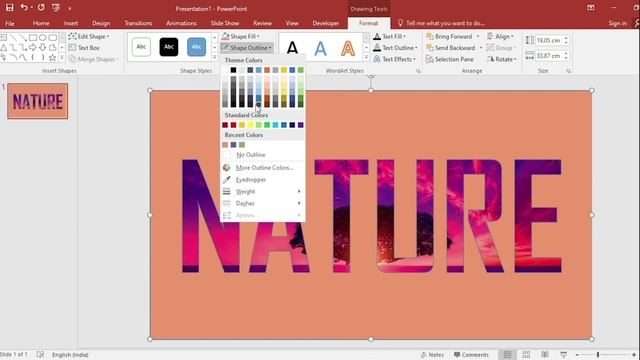Viewport: 640px width, 360px height.
Task: Pick black in Theme Colors top row
Action: point(233,70)
